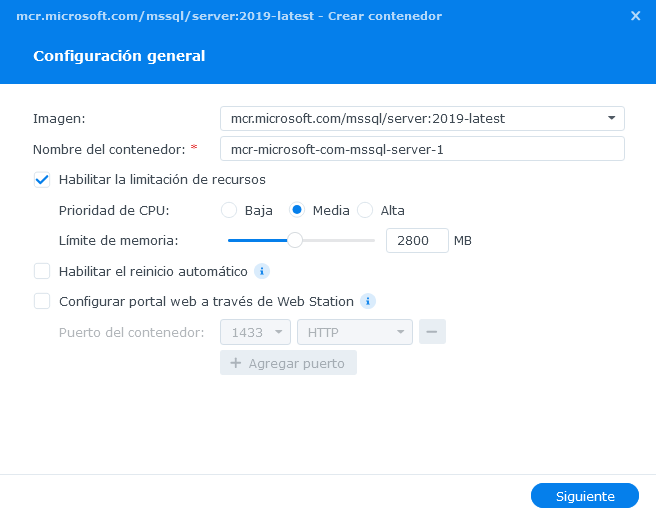Open the 1433 port dropdown

click(x=255, y=332)
